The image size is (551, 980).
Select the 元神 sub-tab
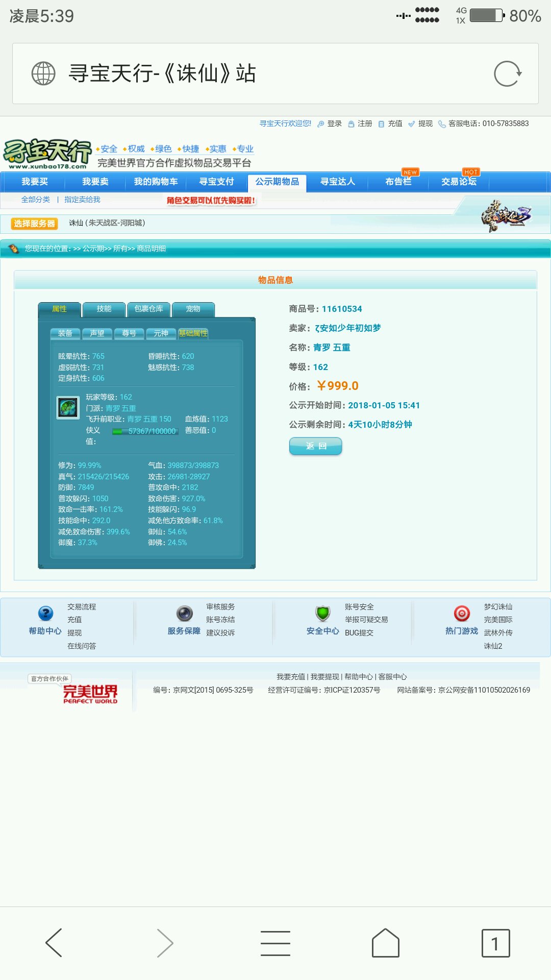tap(161, 333)
